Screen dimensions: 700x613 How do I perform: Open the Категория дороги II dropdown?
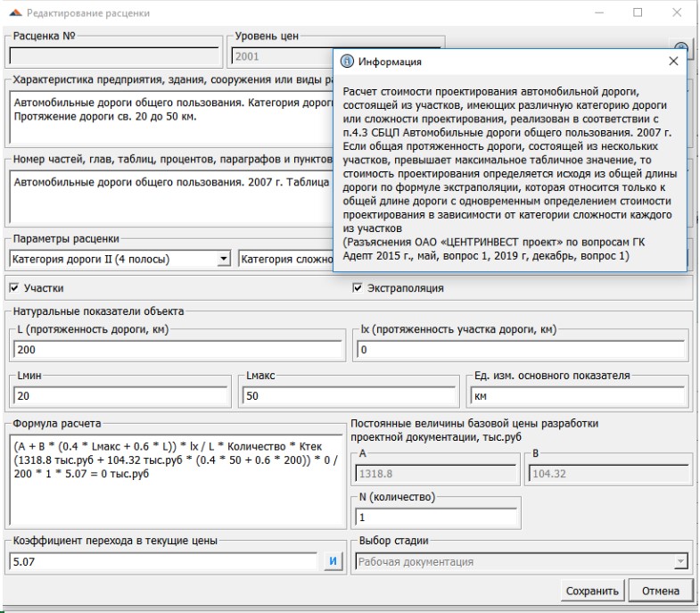[223, 259]
